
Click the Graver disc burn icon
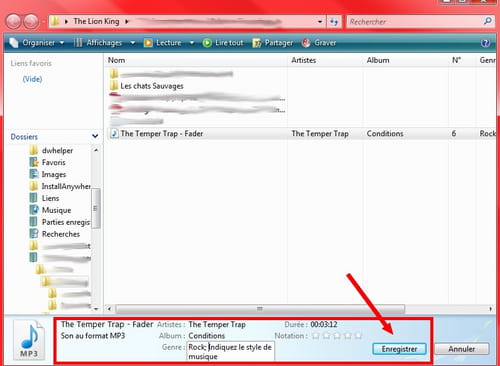(x=306, y=43)
